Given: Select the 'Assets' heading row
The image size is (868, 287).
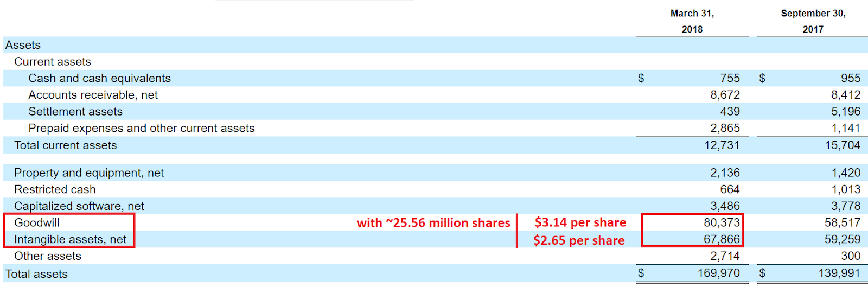Looking at the screenshot, I should click(435, 45).
